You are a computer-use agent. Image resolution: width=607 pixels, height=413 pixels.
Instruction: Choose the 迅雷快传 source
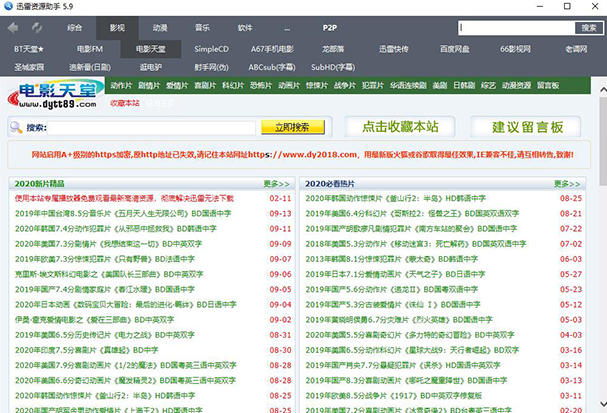[x=394, y=49]
